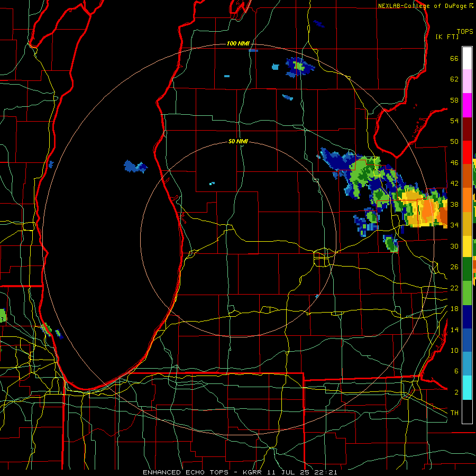This screenshot has width=476, height=476.
Task: Click the blue echo over Lake Michigan
Action: click(x=135, y=167)
